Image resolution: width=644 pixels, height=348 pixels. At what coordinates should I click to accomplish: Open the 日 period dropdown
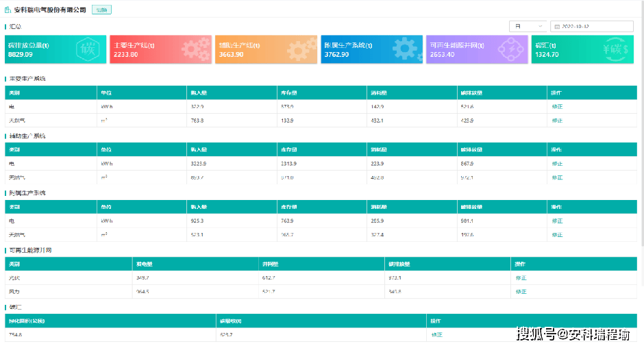tap(528, 26)
